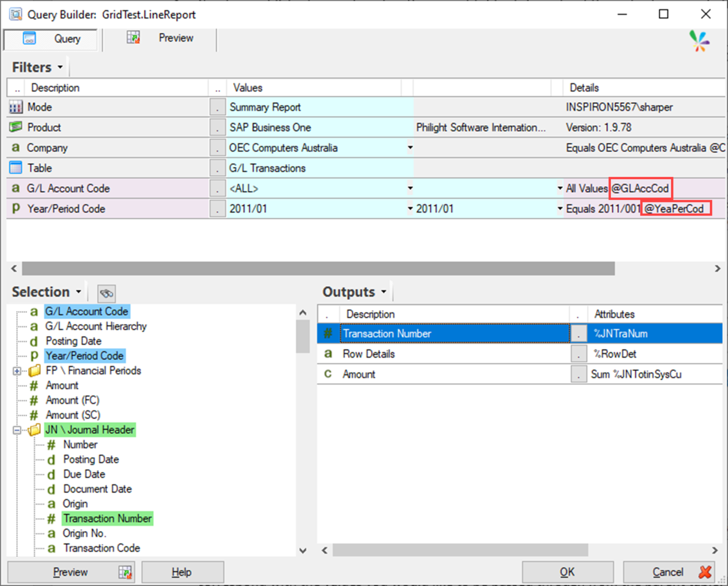This screenshot has width=728, height=586.
Task: Click the hash icon beside Transaction Number output
Action: 328,334
